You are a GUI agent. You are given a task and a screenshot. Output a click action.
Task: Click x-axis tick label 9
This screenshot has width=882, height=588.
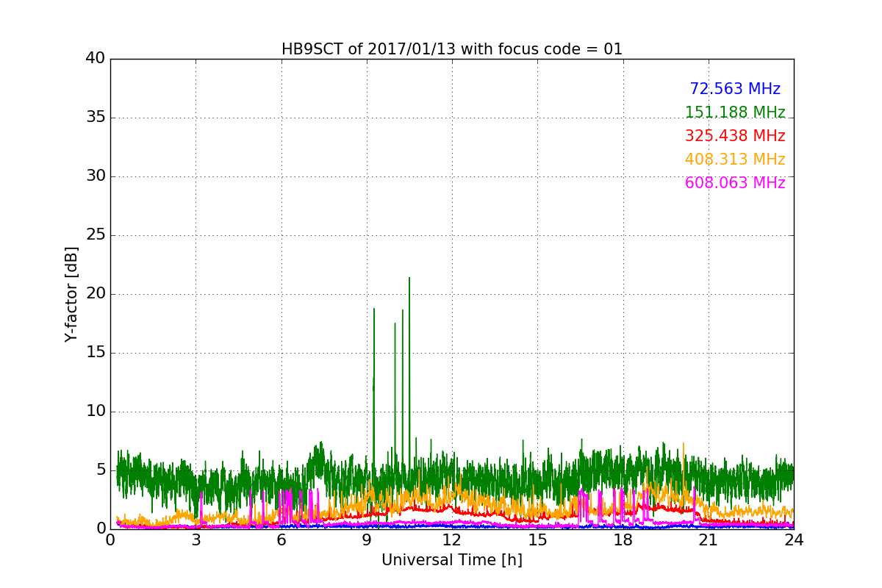point(367,540)
